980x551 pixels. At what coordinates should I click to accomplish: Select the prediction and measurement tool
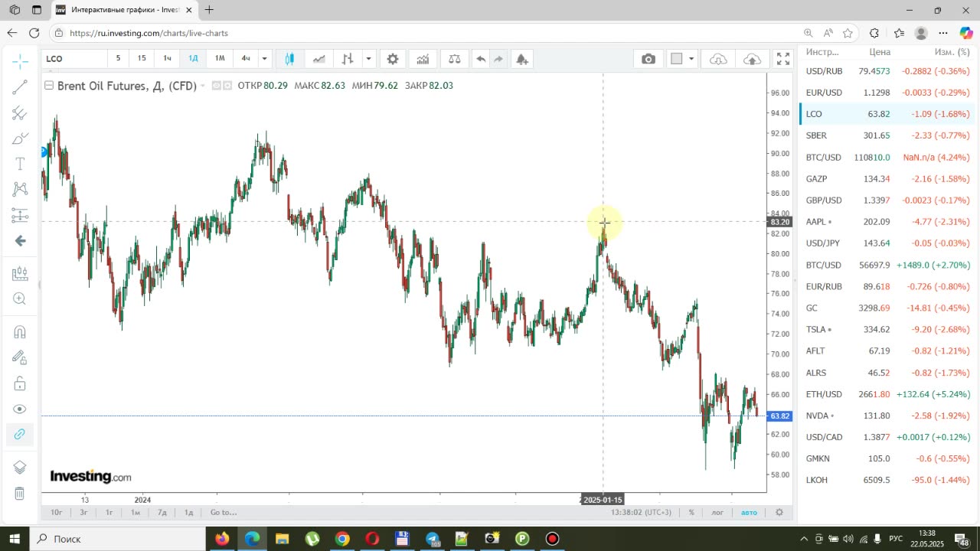tap(20, 215)
